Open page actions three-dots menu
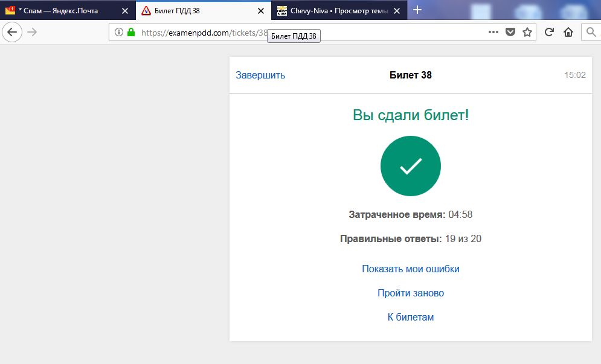 point(493,33)
